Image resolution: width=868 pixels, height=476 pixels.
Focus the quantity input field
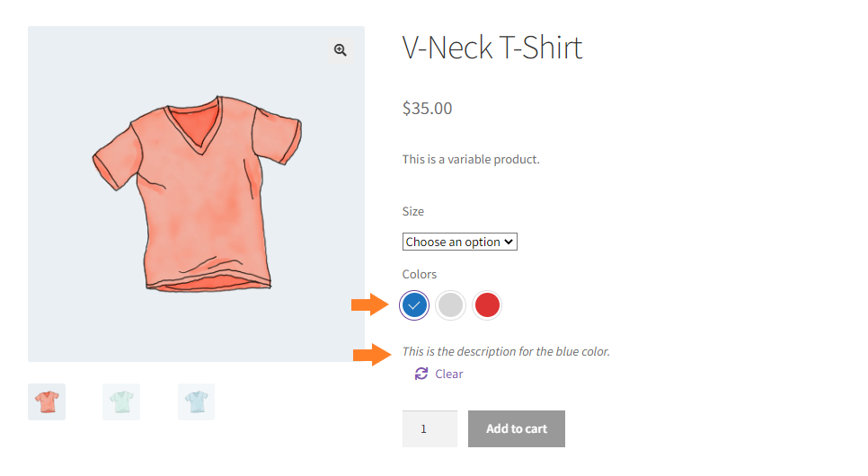point(430,428)
